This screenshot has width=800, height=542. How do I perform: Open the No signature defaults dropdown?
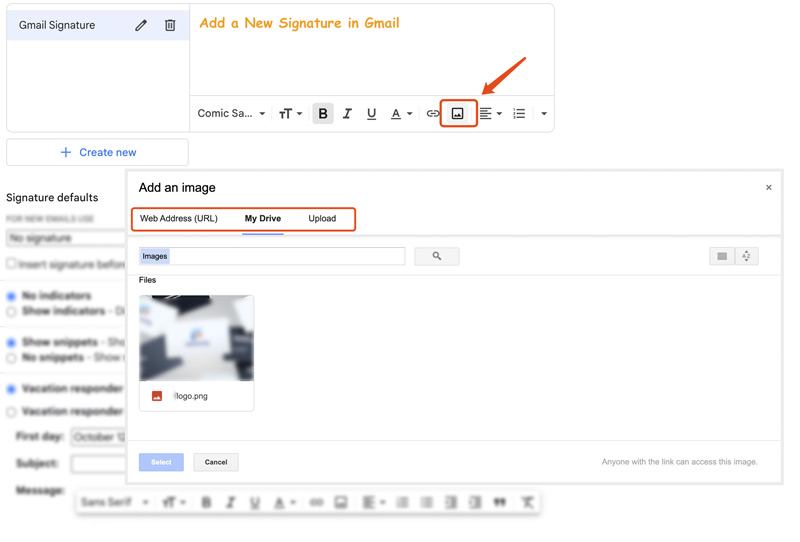click(66, 238)
